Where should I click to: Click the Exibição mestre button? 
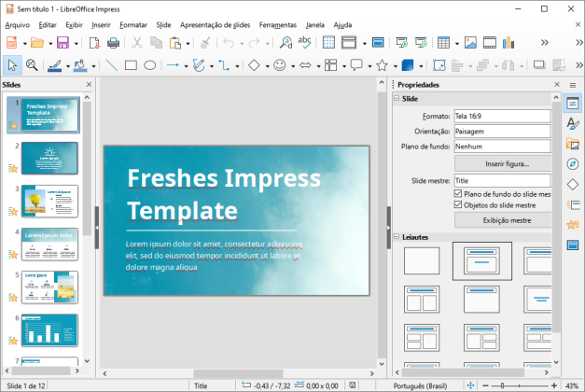pos(503,220)
